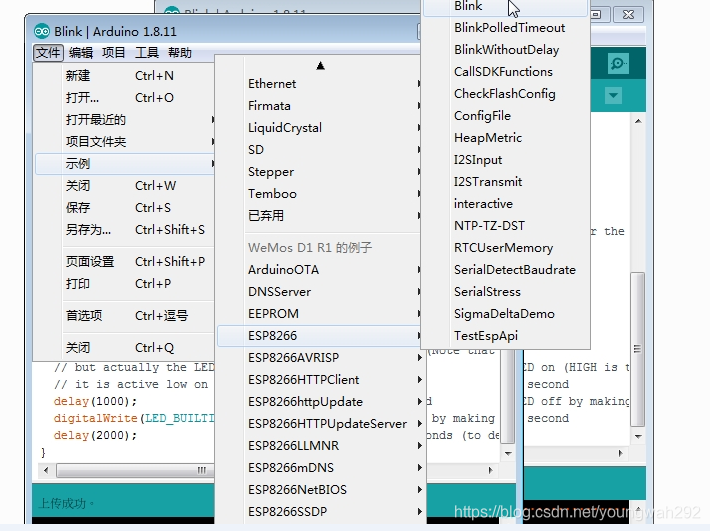710x531 pixels.
Task: Select the HeapMetric example
Action: 506,138
